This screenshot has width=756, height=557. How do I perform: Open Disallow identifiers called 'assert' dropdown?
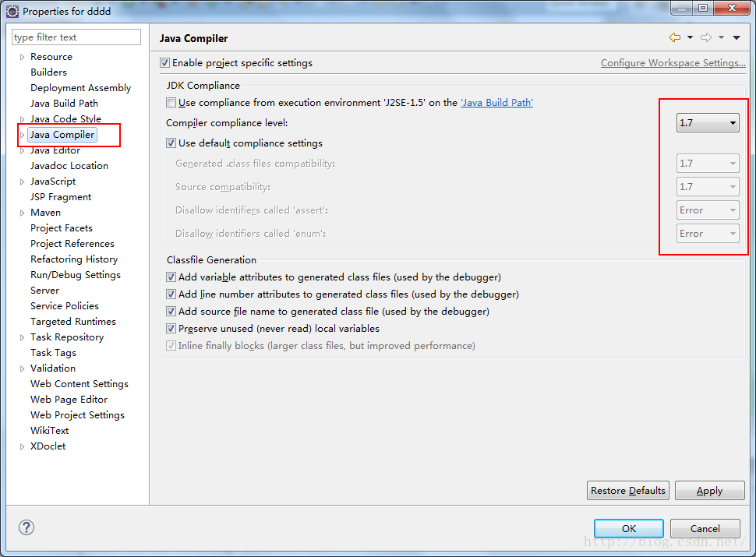pyautogui.click(x=708, y=210)
